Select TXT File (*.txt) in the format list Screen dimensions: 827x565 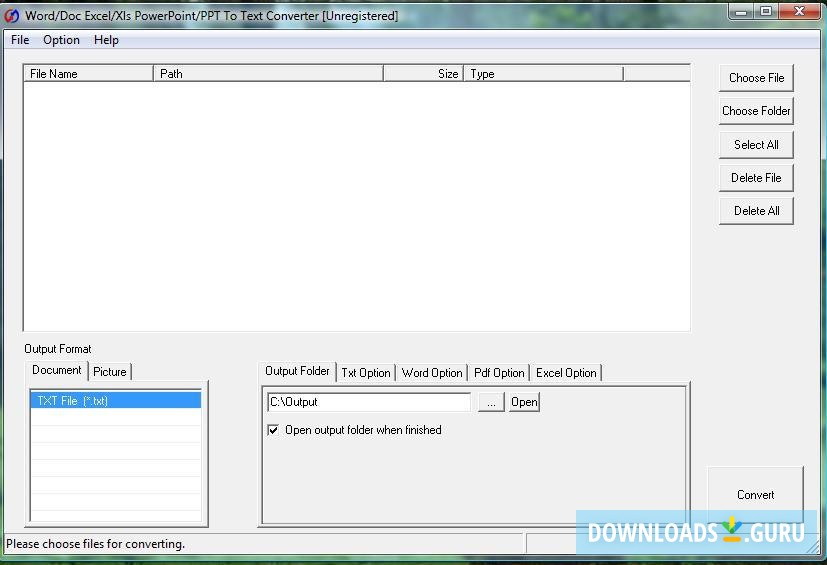pos(116,400)
